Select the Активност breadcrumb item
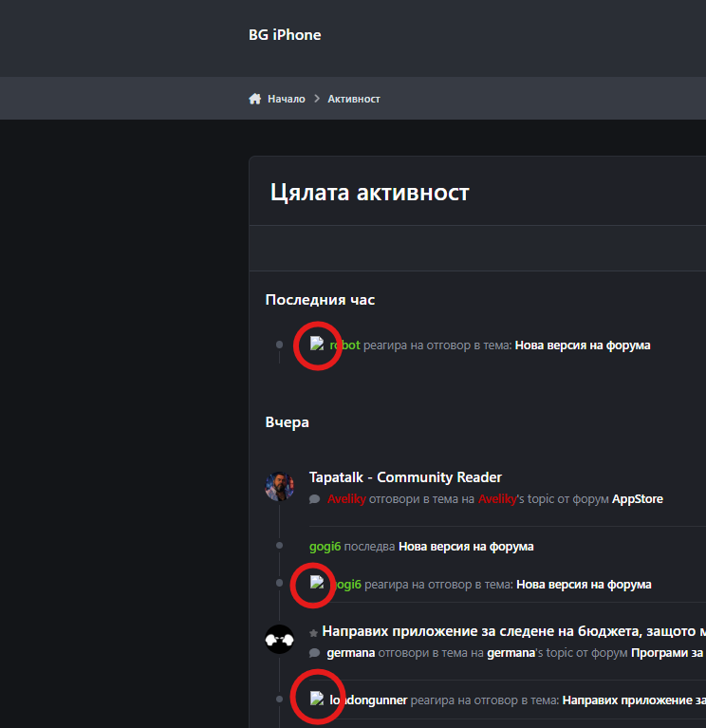The image size is (706, 728). 354,99
